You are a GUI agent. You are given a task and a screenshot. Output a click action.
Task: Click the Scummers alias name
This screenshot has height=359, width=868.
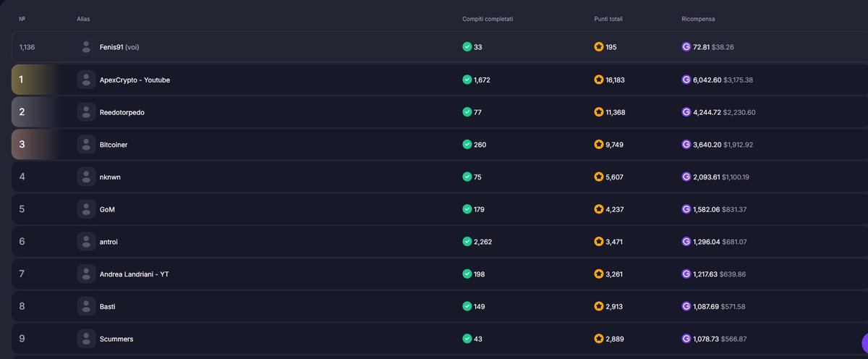pos(116,339)
